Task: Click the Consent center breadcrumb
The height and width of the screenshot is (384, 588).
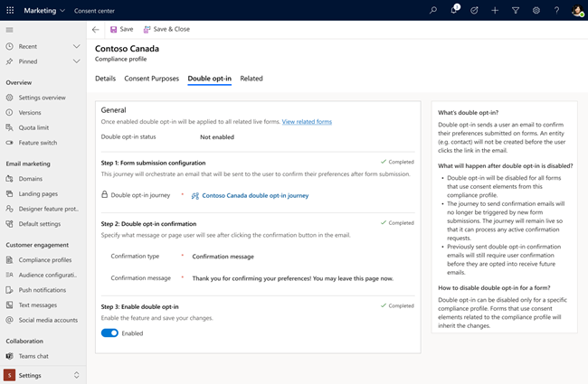Action: coord(94,11)
